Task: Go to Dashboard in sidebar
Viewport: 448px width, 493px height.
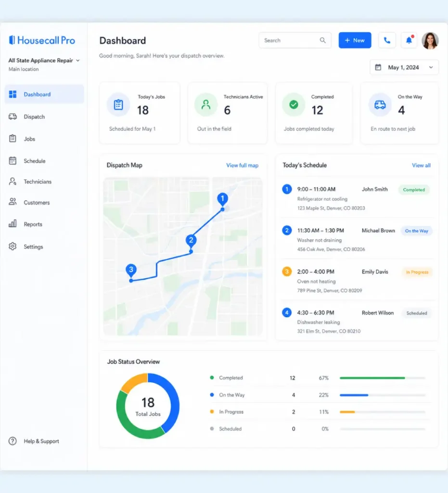Action: pyautogui.click(x=44, y=94)
